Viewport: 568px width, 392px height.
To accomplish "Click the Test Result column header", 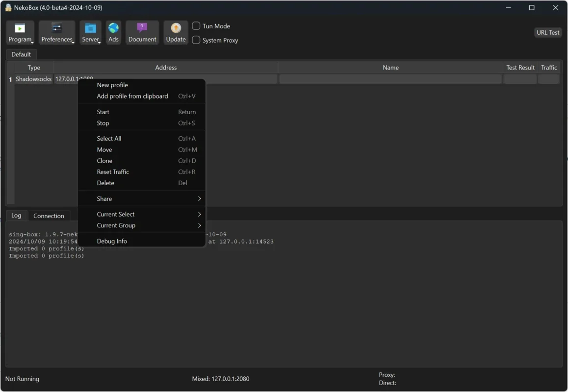I will tap(520, 68).
